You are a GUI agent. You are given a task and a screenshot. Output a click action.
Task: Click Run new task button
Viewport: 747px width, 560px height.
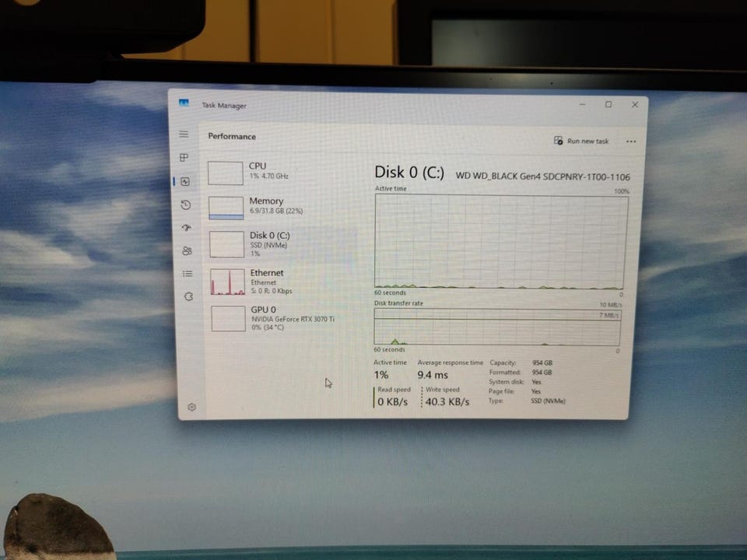coord(581,141)
